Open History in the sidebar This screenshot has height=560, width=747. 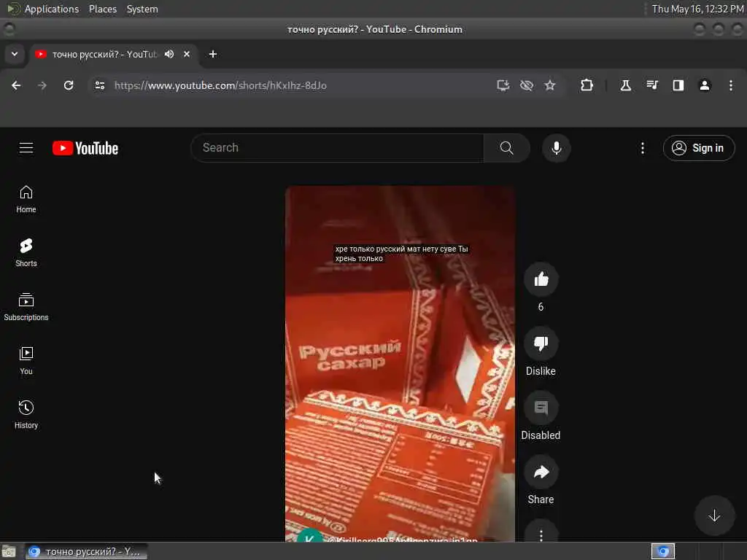pos(26,415)
